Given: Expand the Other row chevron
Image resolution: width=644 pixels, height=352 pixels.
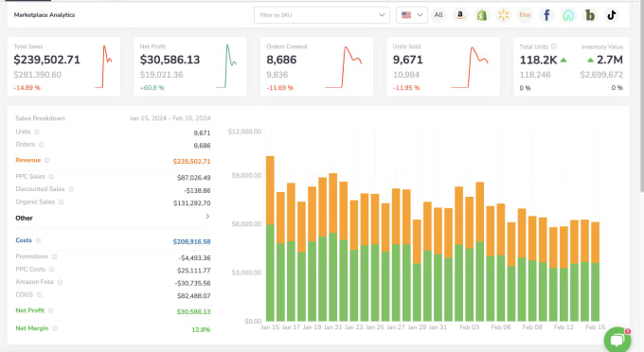Looking at the screenshot, I should (x=207, y=217).
